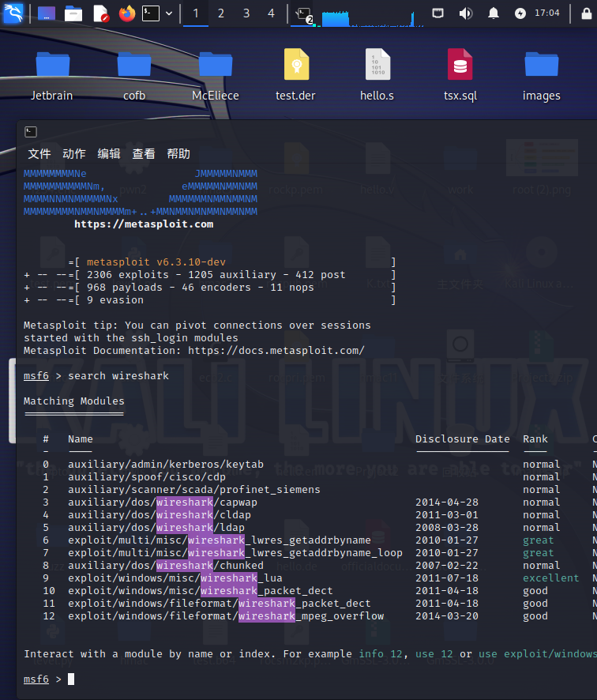The width and height of the screenshot is (597, 700).
Task: Select the Jetbrain desktop folder
Action: pos(52,76)
